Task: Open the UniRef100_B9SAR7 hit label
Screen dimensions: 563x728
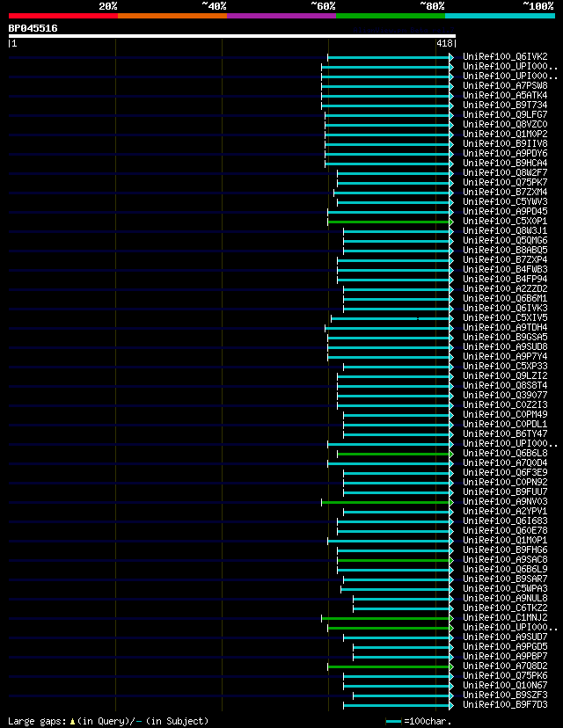Action: point(506,579)
